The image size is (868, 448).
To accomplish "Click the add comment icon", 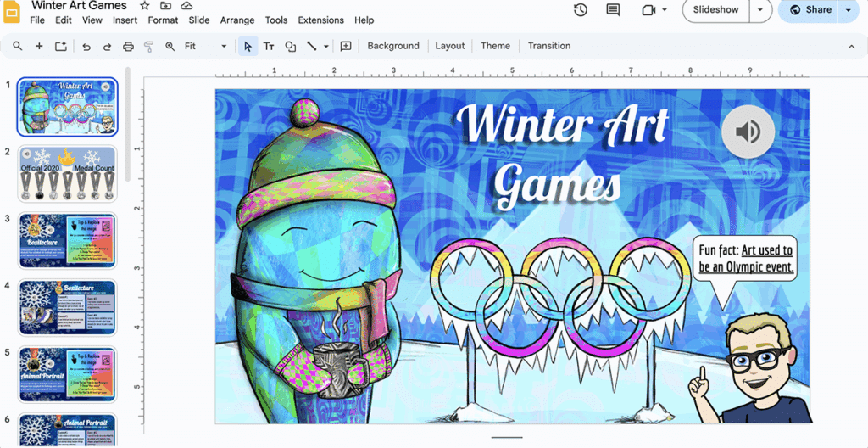I will coord(346,46).
